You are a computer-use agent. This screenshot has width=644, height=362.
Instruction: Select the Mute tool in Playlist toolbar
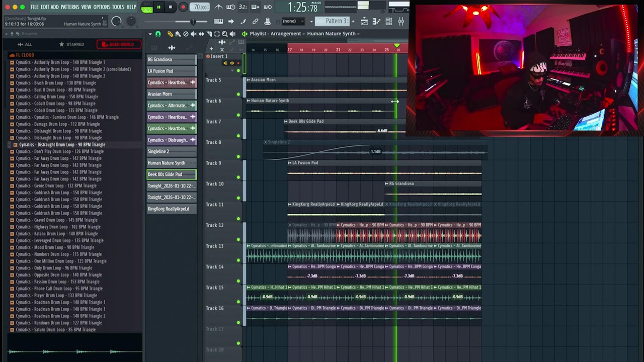[x=194, y=34]
